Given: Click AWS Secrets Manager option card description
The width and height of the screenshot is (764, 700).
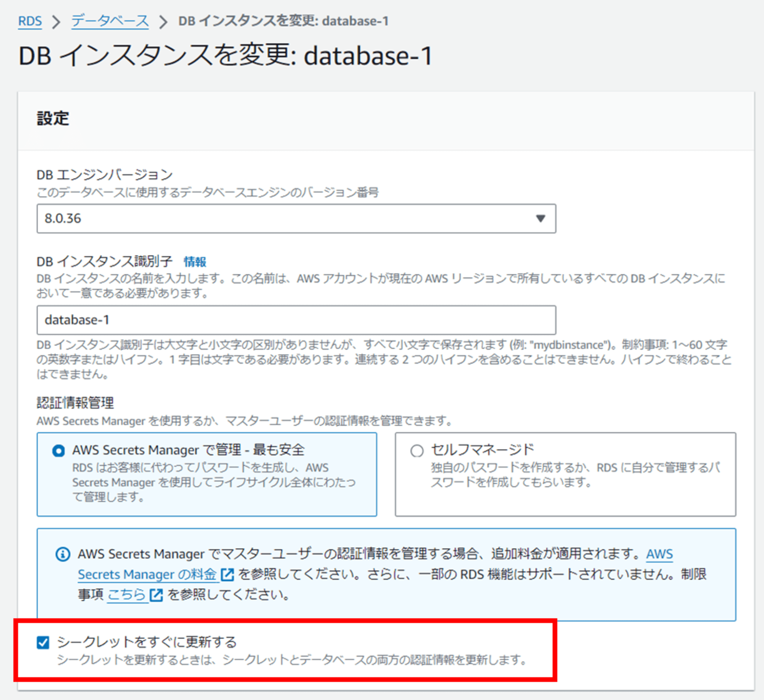Looking at the screenshot, I should pos(214,482).
